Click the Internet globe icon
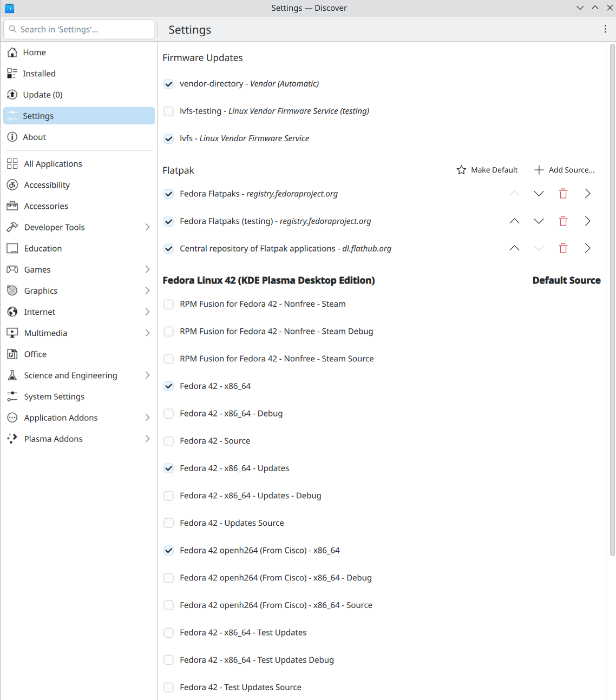Screen dimensions: 616x700 pyautogui.click(x=12, y=312)
